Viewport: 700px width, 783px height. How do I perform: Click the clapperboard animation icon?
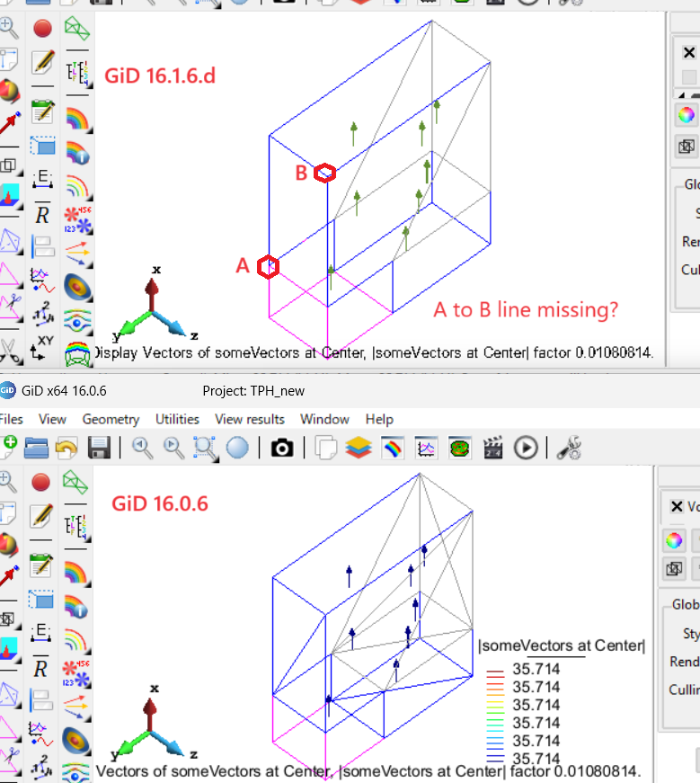[x=493, y=447]
